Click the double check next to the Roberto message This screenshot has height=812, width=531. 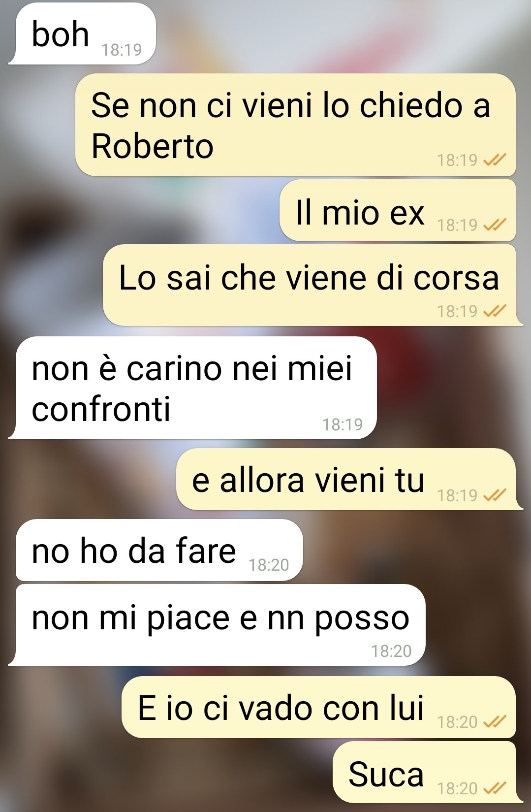[x=495, y=160]
